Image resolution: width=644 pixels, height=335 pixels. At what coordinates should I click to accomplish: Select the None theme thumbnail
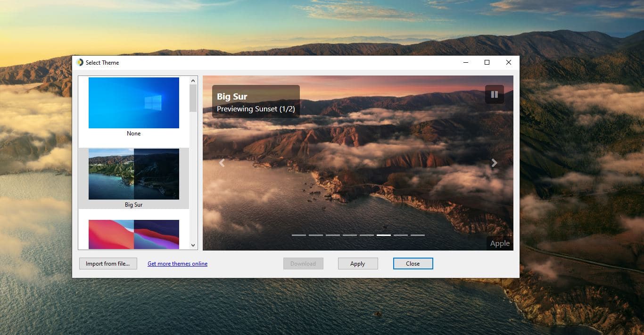(134, 103)
